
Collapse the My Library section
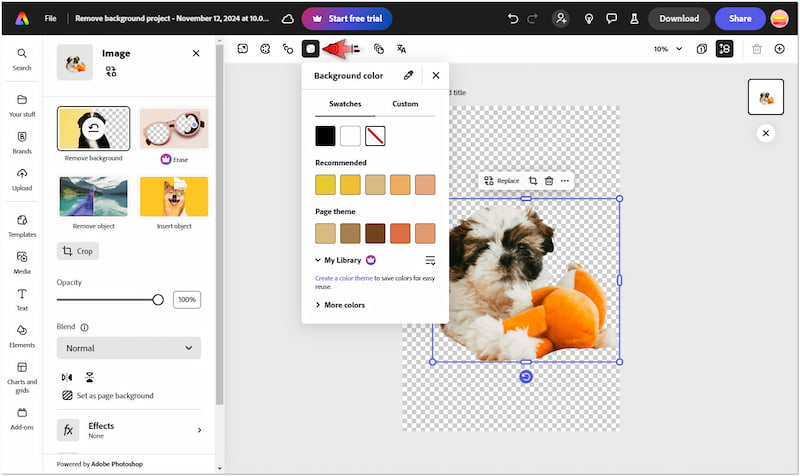coord(318,260)
